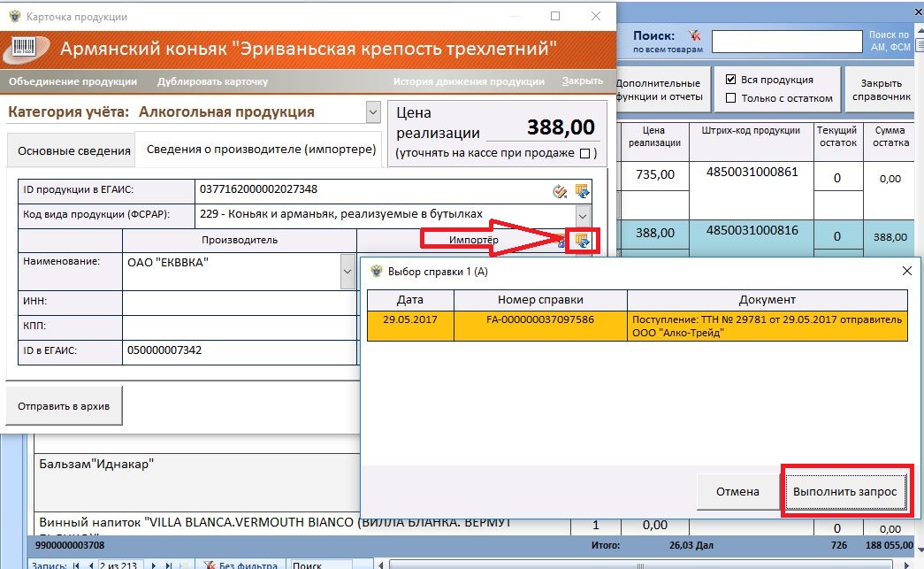Viewport: 924px width, 569px height.
Task: Expand the manufacturer Наименование dropdown
Action: pos(347,269)
